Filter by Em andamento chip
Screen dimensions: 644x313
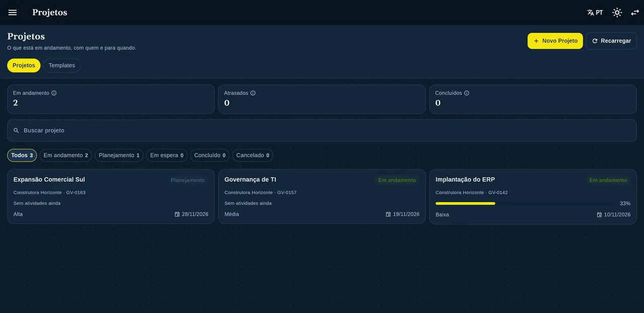point(66,155)
